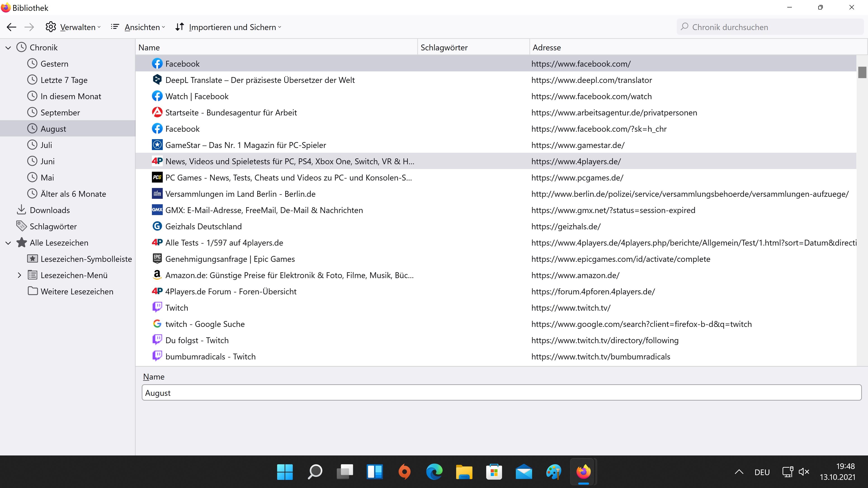Click the PC Games favicon
Image resolution: width=868 pixels, height=488 pixels.
[x=157, y=178]
